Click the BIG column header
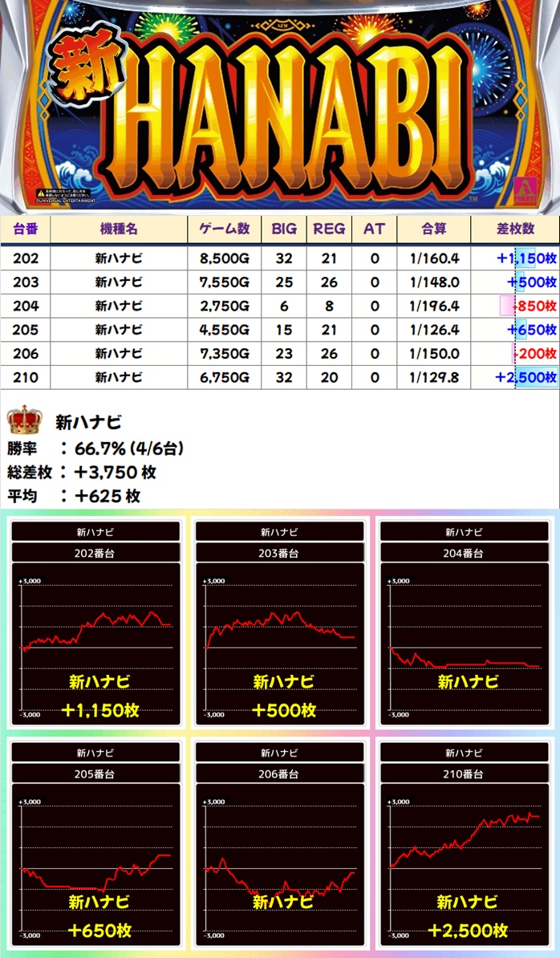This screenshot has height=958, width=560. coord(284,229)
